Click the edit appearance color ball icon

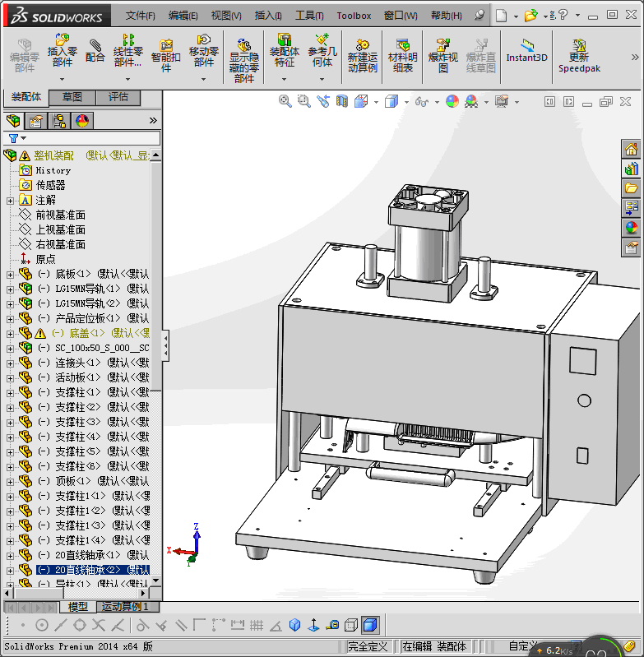(x=452, y=101)
